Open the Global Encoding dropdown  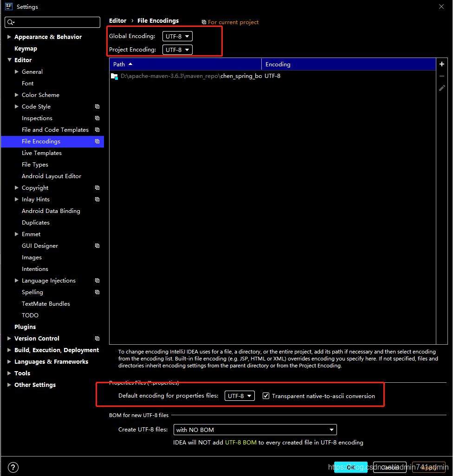(x=177, y=36)
